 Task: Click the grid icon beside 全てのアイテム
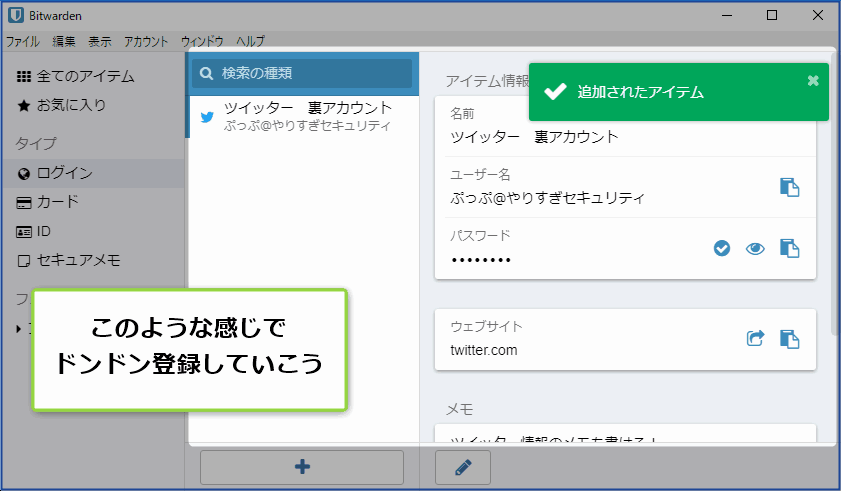(24, 77)
